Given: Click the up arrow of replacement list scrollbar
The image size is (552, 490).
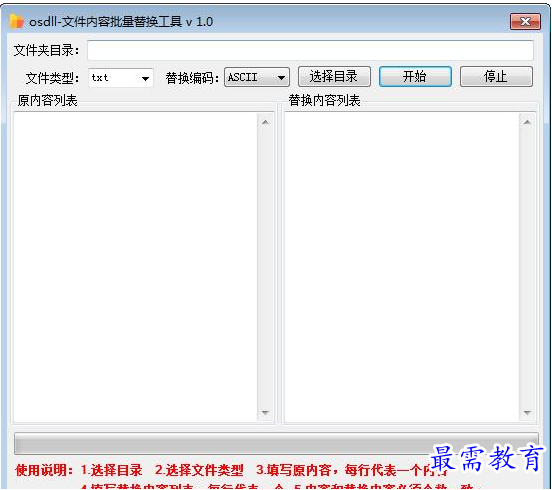Looking at the screenshot, I should click(527, 122).
